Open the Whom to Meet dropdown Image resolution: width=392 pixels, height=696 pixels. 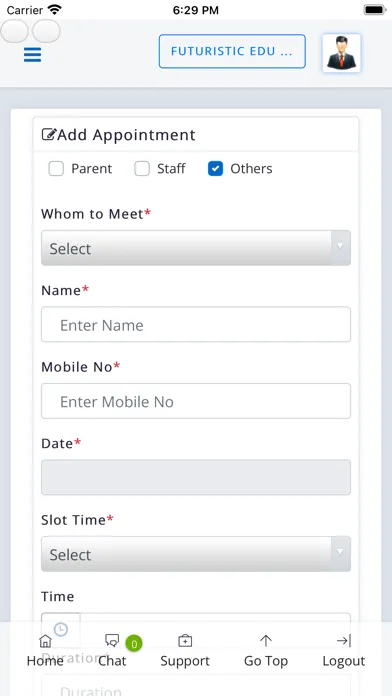(x=196, y=248)
